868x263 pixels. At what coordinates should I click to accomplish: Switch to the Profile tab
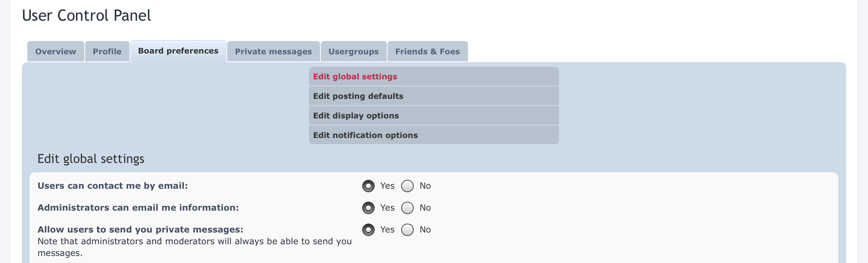pos(107,52)
